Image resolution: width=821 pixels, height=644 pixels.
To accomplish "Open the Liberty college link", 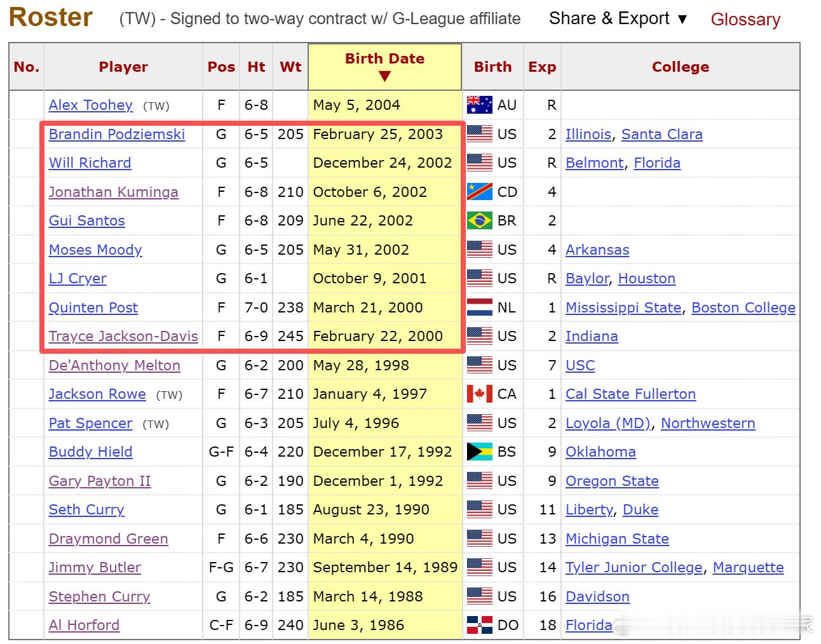I will pos(589,510).
